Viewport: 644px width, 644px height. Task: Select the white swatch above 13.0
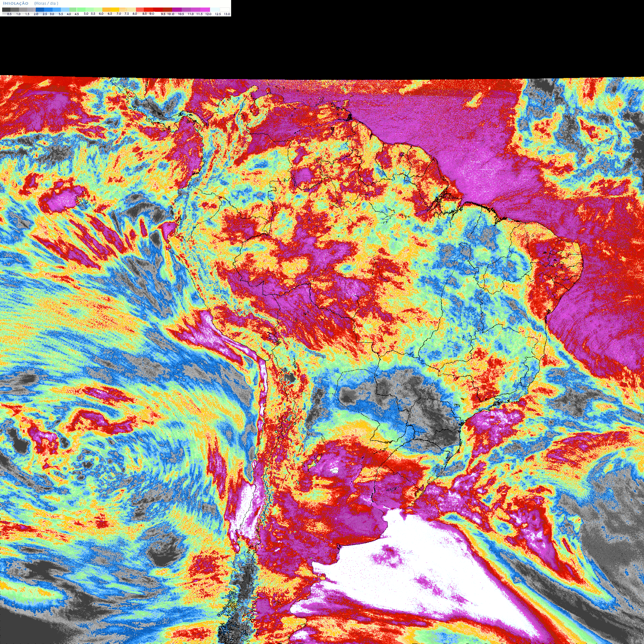pyautogui.click(x=225, y=10)
